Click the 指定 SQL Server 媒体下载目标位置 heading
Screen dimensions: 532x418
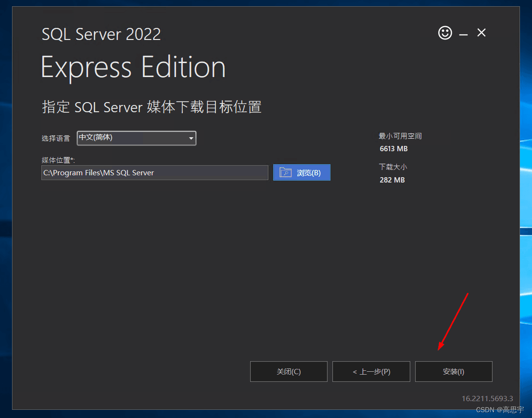(x=152, y=107)
